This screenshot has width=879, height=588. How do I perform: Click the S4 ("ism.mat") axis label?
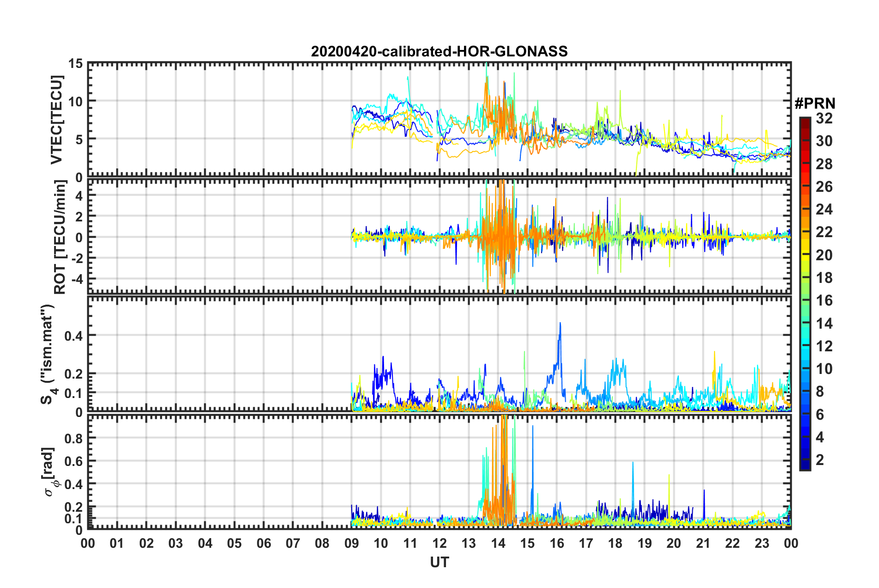coord(49,354)
